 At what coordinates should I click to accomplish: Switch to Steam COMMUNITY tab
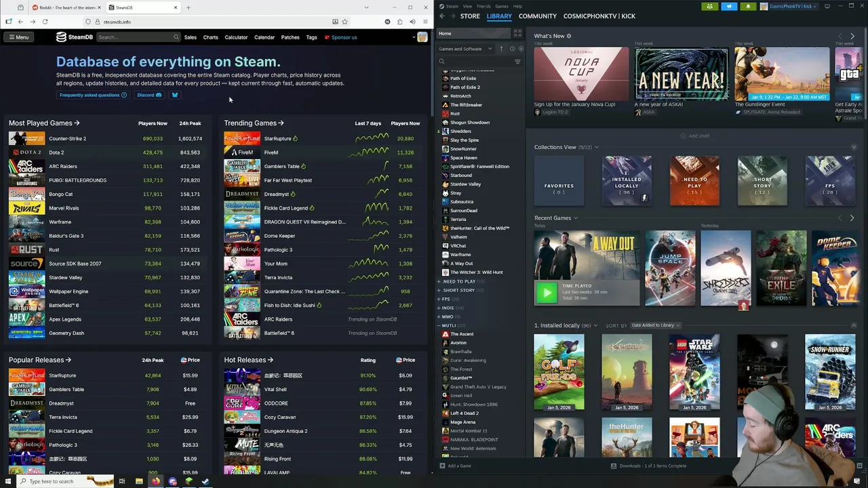pyautogui.click(x=537, y=16)
